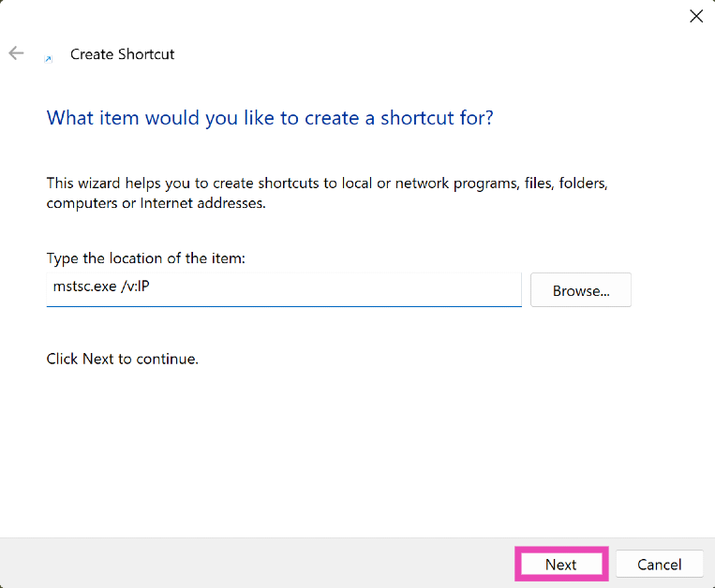Click the "computers or Internet addresses" text line
Screen dimensions: 715x588
156,203
